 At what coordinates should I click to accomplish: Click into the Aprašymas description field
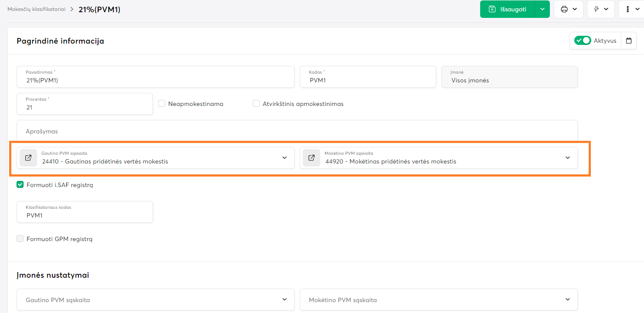pos(296,131)
